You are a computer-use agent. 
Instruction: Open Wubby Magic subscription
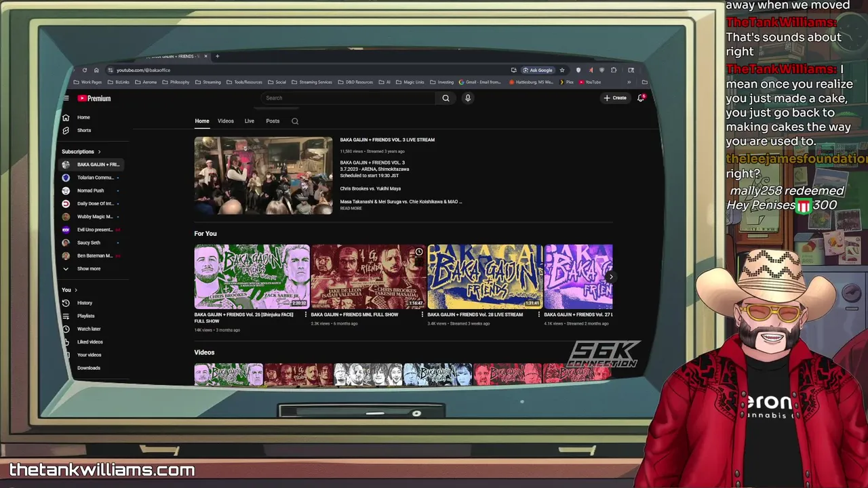pyautogui.click(x=92, y=217)
